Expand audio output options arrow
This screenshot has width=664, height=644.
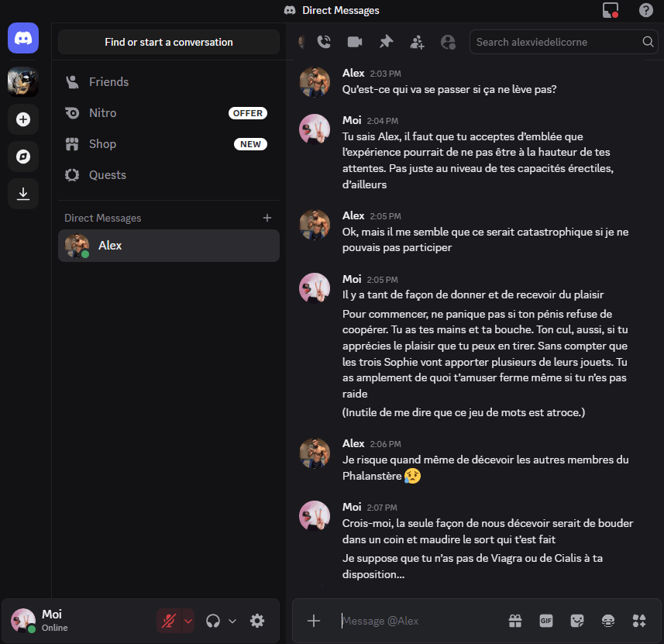(232, 621)
